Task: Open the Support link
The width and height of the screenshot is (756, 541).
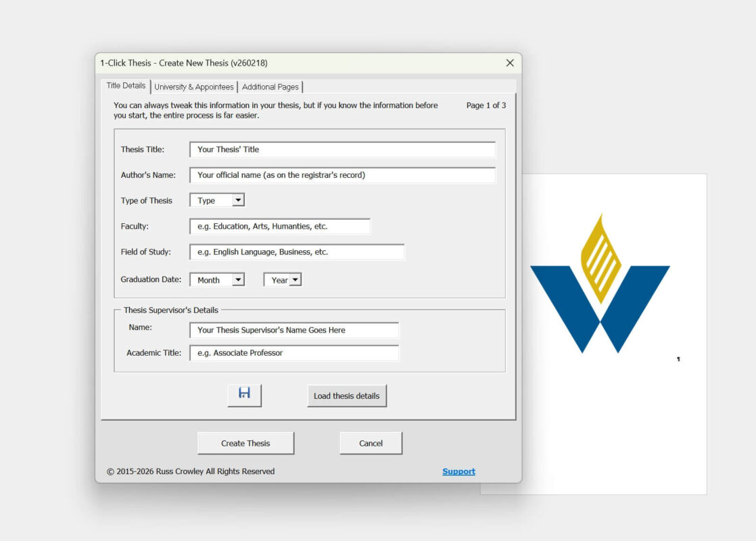Action: click(458, 471)
